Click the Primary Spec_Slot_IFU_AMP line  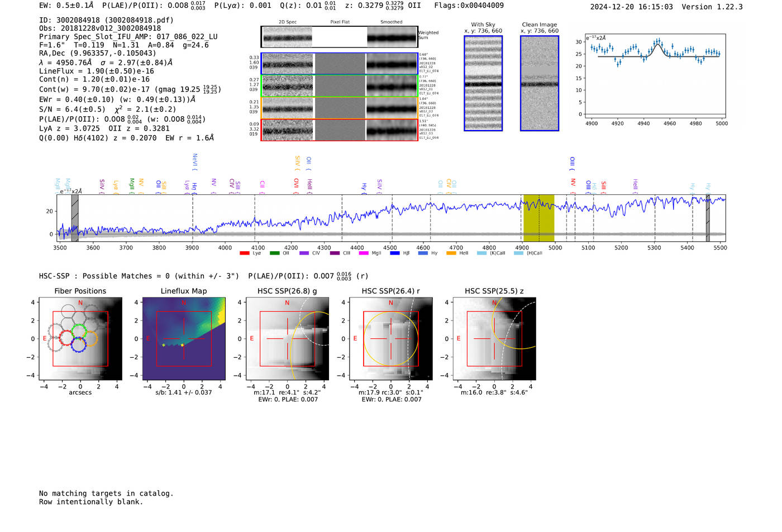pyautogui.click(x=128, y=37)
